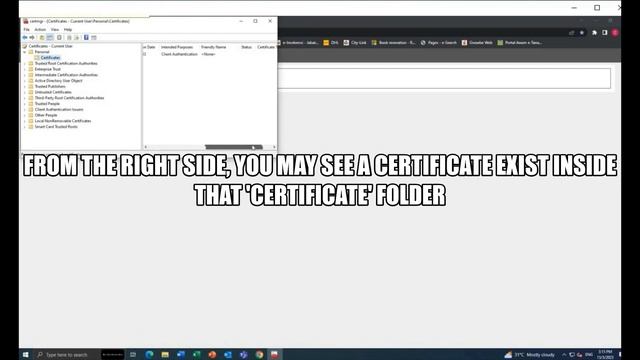Image resolution: width=640 pixels, height=360 pixels.
Task: Open Microsoft Teams from the taskbar
Action: click(x=244, y=355)
